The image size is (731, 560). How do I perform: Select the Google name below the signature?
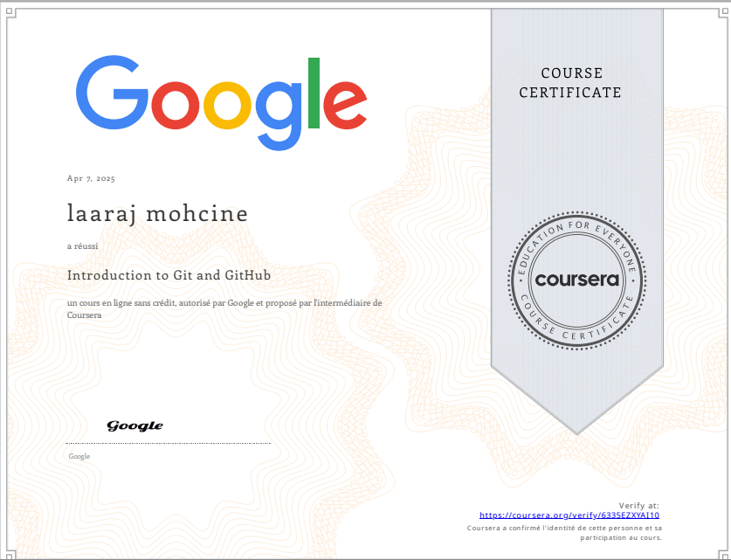[x=78, y=455]
